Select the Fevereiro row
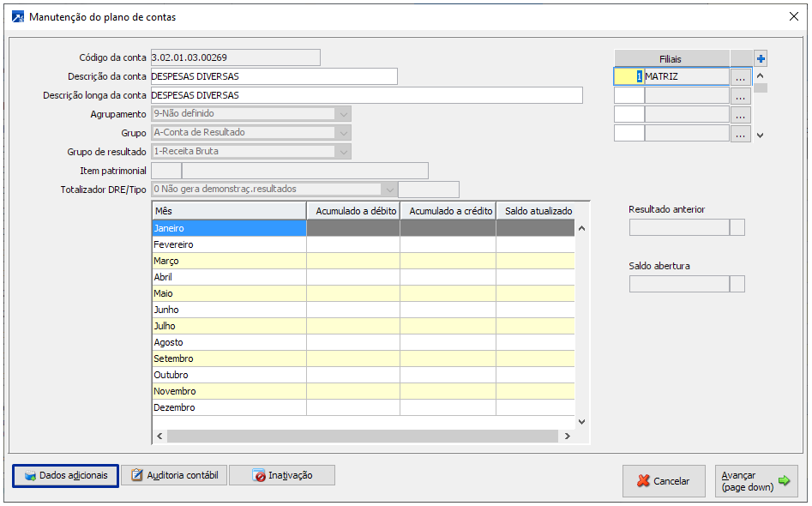Screen dimensions: 812x506 tap(363, 244)
